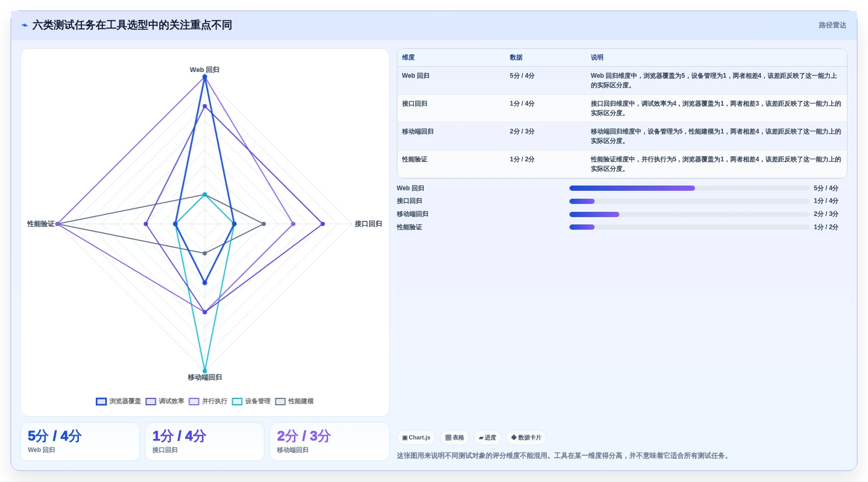Select the 进度 tag chip

(x=487, y=437)
